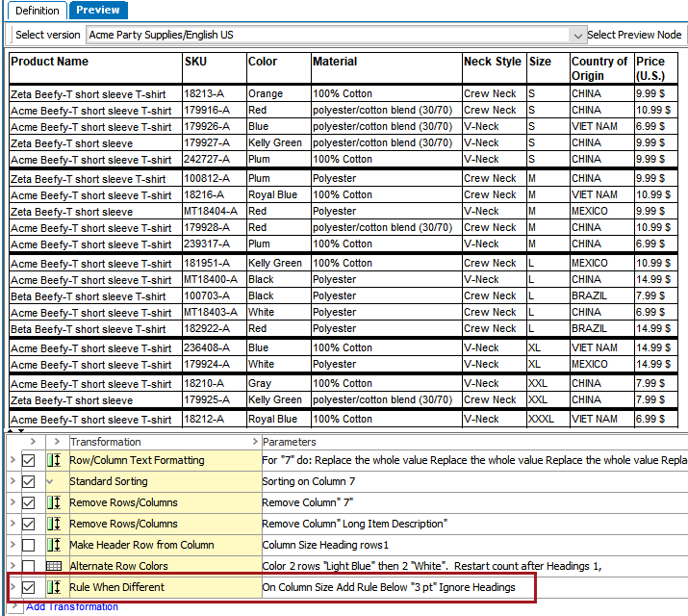This screenshot has height=616, width=688.
Task: Click the Alternate Row Colors grid icon
Action: point(54,566)
